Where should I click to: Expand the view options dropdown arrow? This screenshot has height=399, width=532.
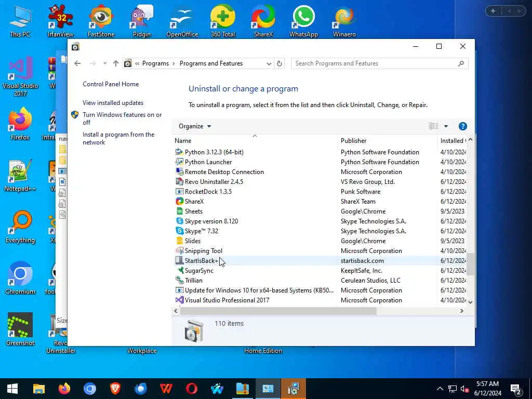tap(446, 126)
